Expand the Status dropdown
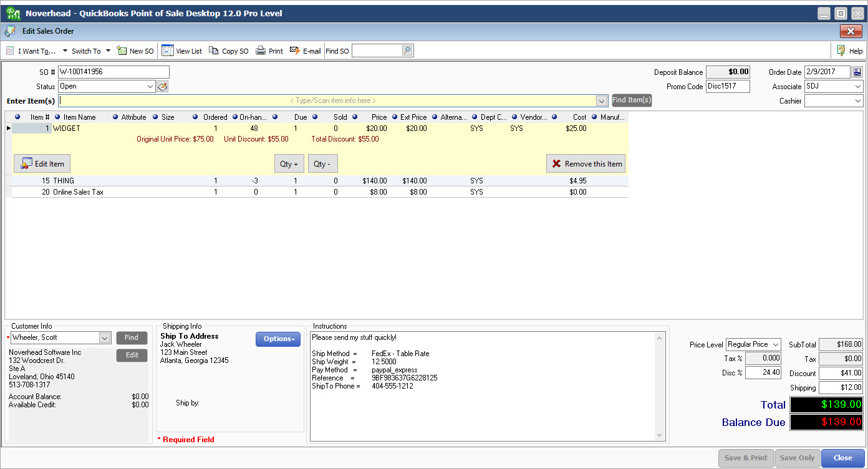Image resolution: width=868 pixels, height=469 pixels. [150, 87]
